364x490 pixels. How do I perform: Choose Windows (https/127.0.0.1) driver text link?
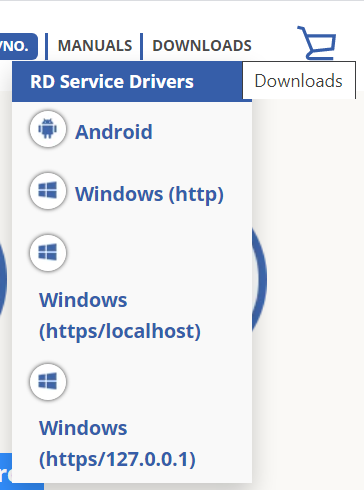tap(117, 443)
